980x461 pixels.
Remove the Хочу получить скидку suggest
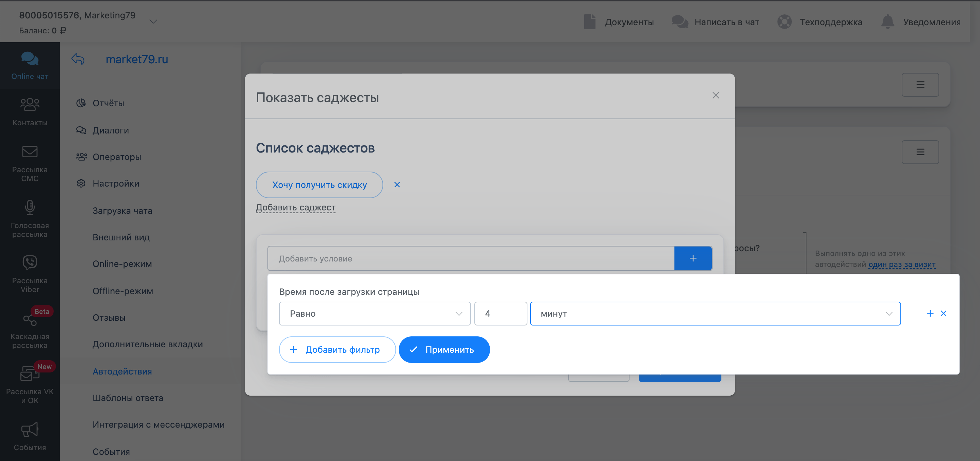(397, 185)
